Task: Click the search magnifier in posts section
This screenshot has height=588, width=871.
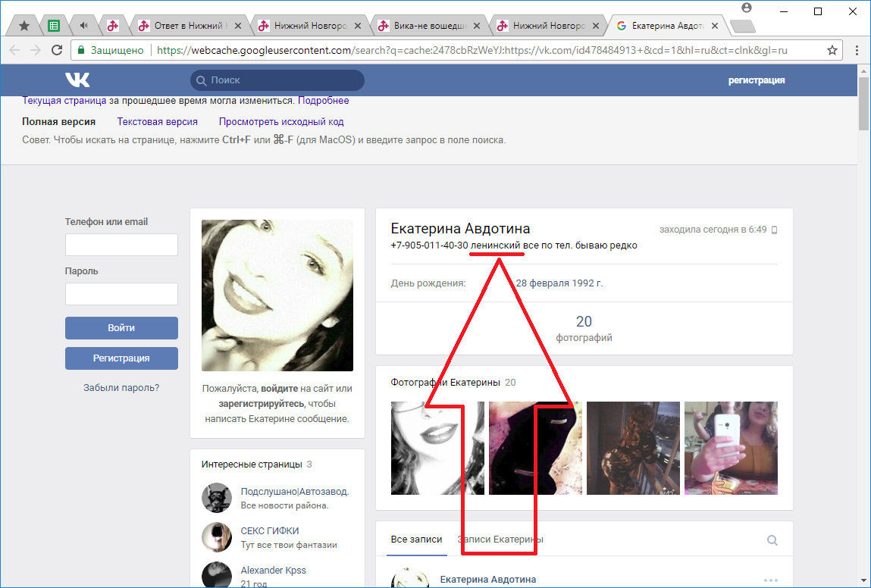Action: coord(772,540)
